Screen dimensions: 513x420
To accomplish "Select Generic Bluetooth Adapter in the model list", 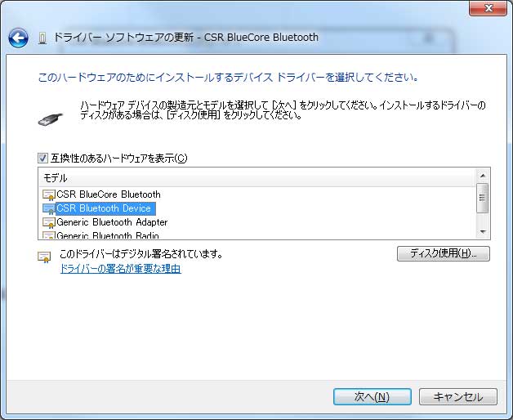I will (112, 222).
